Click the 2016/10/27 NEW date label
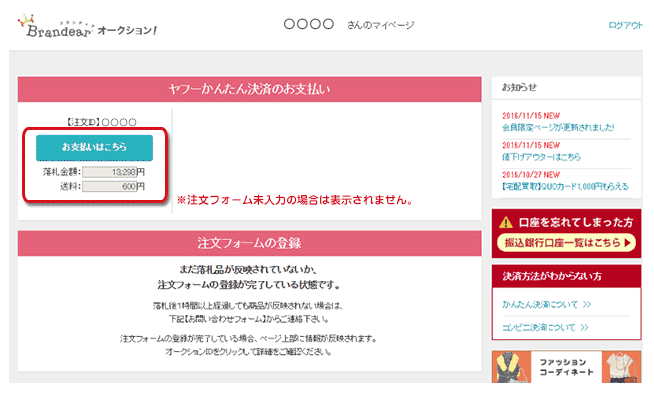 pos(531,175)
